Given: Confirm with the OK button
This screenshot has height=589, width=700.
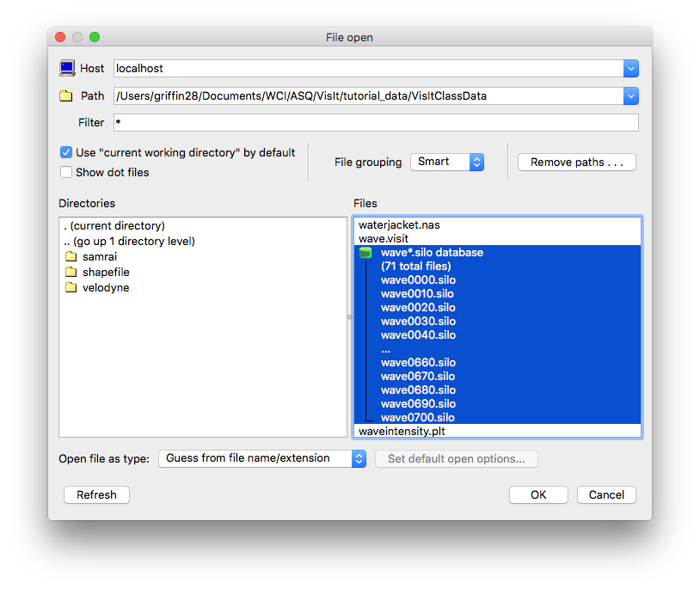Looking at the screenshot, I should point(538,495).
